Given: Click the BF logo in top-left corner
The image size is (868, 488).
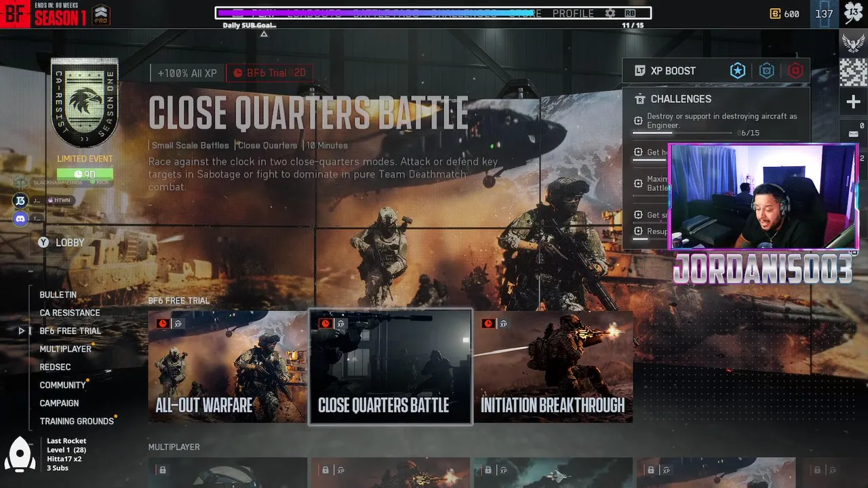Looking at the screenshot, I should coord(14,14).
